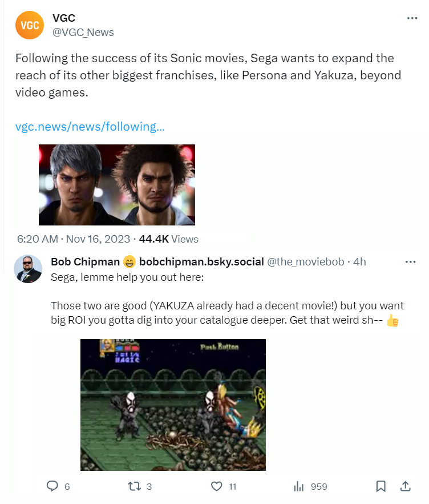Like the reply with the heart icon
This screenshot has height=504, width=429.
(x=217, y=486)
